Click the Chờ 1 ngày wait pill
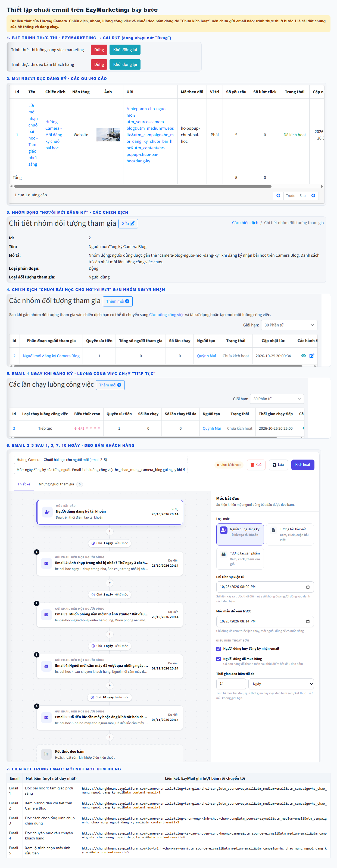This screenshot has width=337, height=868. (x=110, y=543)
